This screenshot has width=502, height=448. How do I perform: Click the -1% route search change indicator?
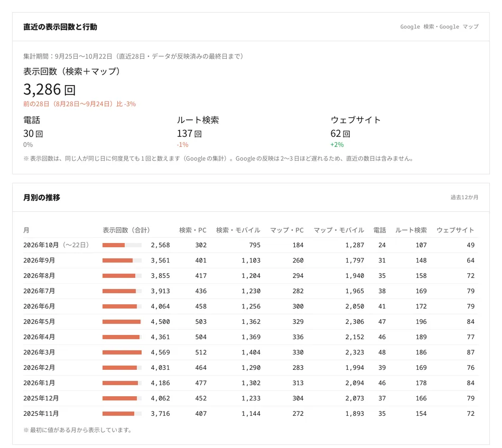coord(182,145)
